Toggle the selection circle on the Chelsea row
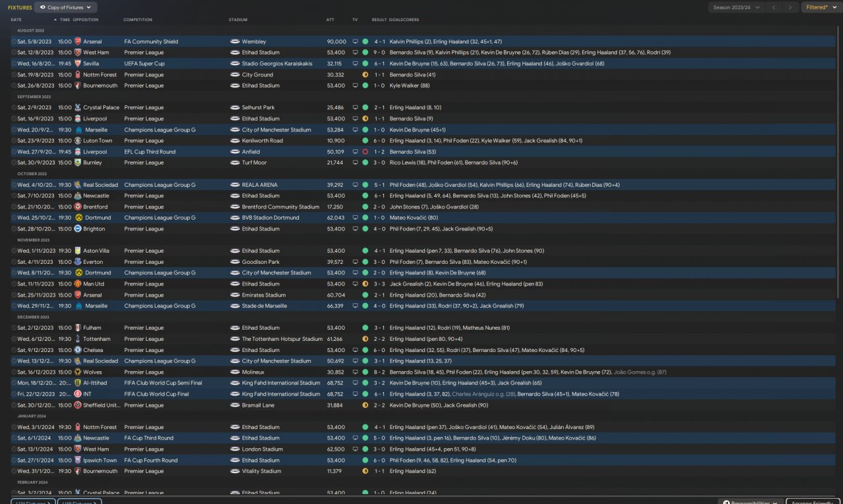The width and height of the screenshot is (843, 504). (x=14, y=350)
